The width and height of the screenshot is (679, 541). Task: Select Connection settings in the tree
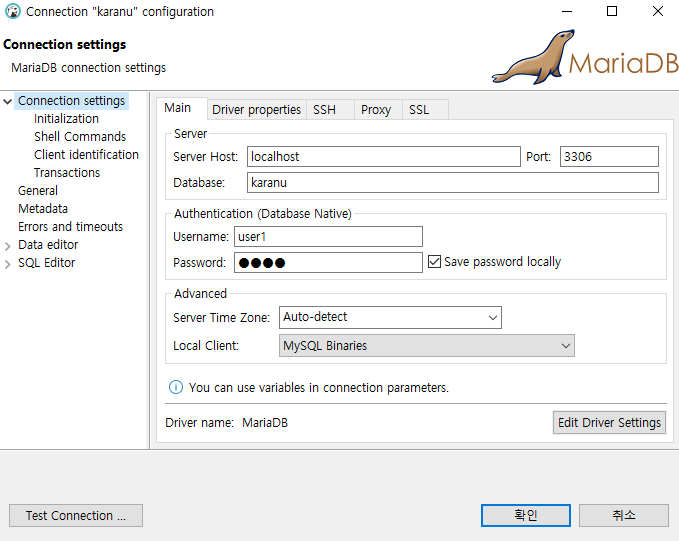[71, 100]
